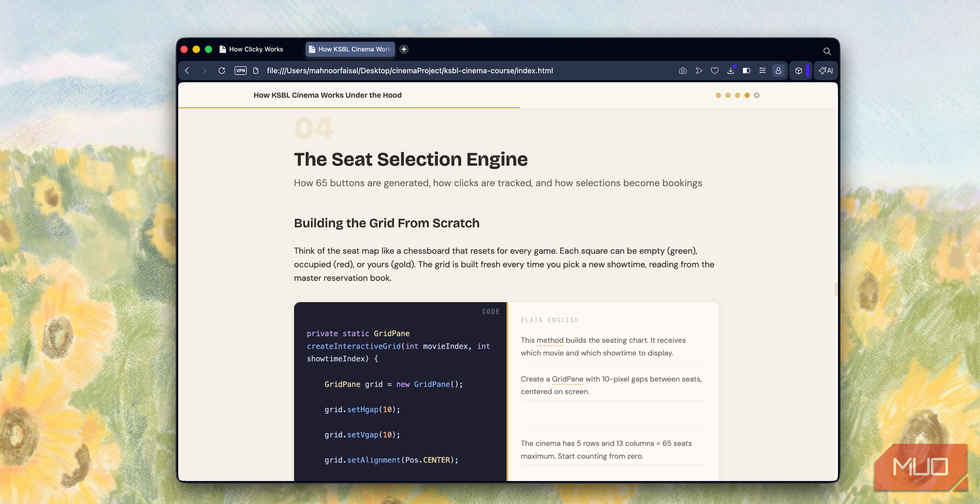This screenshot has height=504, width=980.
Task: Select the fourth highlighted navigation dot
Action: tap(747, 95)
